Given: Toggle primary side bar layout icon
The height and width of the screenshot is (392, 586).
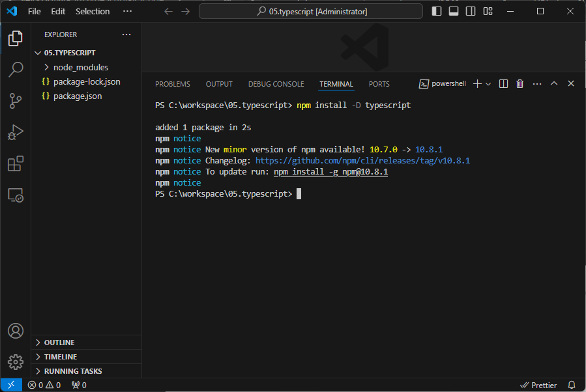Looking at the screenshot, I should pos(437,11).
